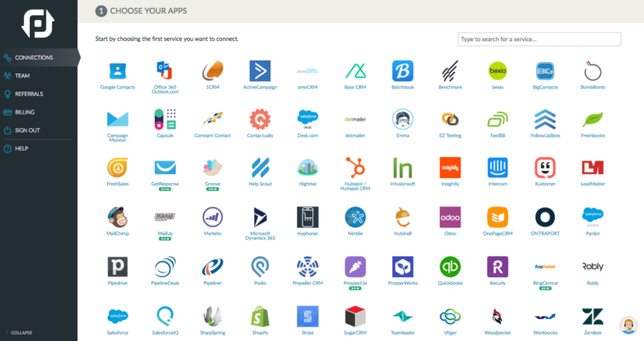
Task: Focus the service search field
Action: tap(539, 39)
